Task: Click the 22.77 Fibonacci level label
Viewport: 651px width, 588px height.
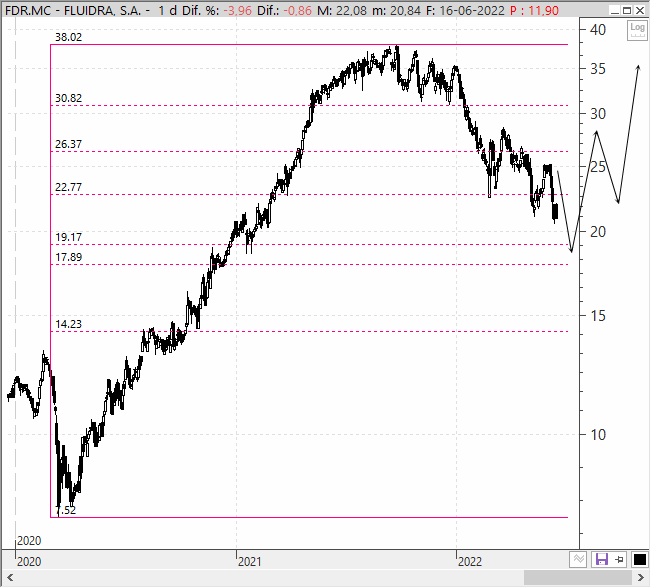Action: 69,187
